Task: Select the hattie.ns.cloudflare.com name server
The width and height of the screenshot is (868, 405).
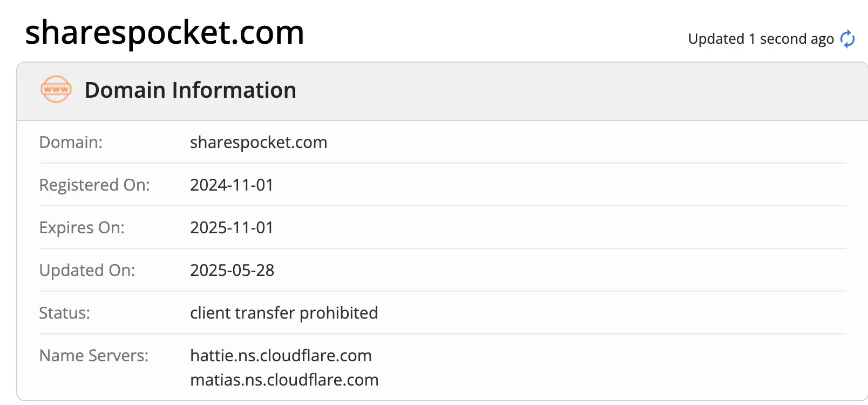Action: pos(281,356)
